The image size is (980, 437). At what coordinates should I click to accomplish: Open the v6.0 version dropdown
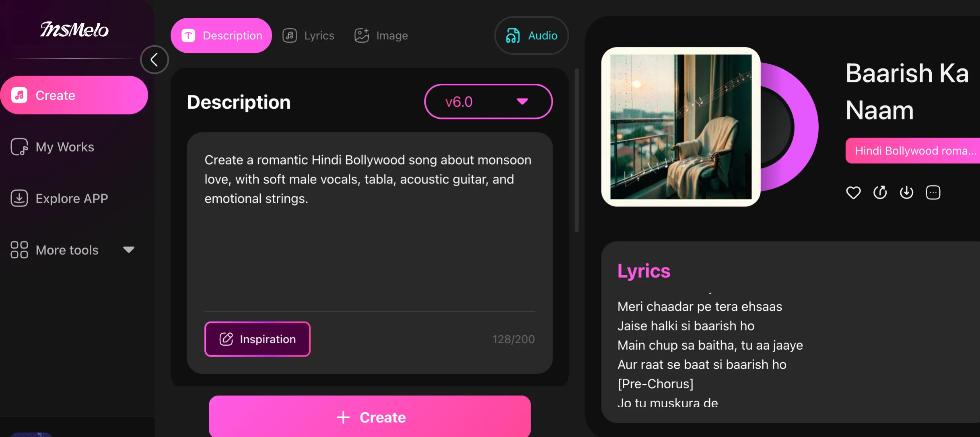point(488,101)
